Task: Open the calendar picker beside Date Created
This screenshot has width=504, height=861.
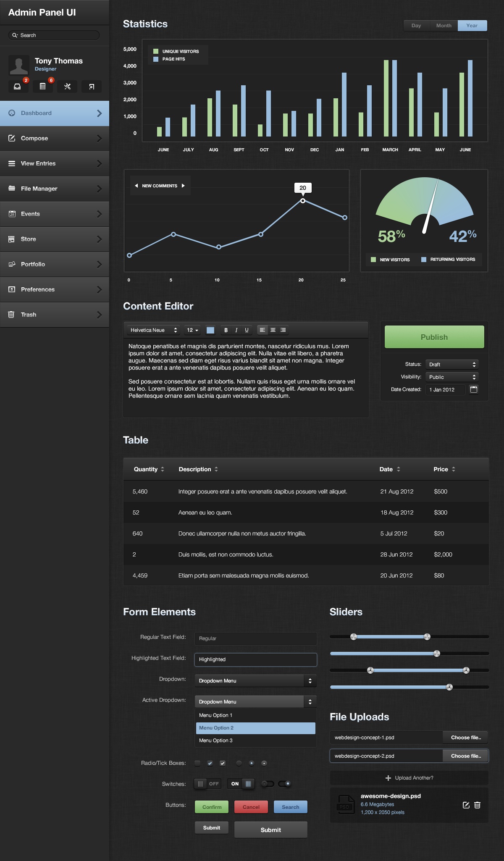Action: pos(473,389)
